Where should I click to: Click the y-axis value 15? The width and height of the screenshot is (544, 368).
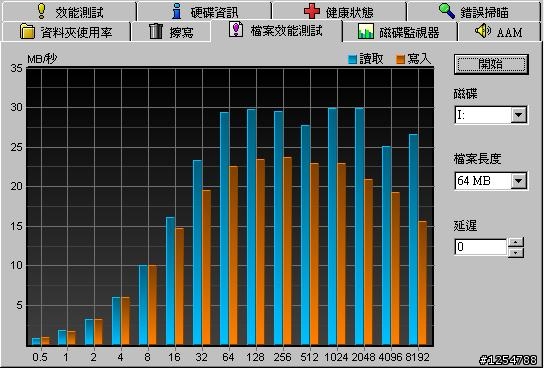point(16,226)
